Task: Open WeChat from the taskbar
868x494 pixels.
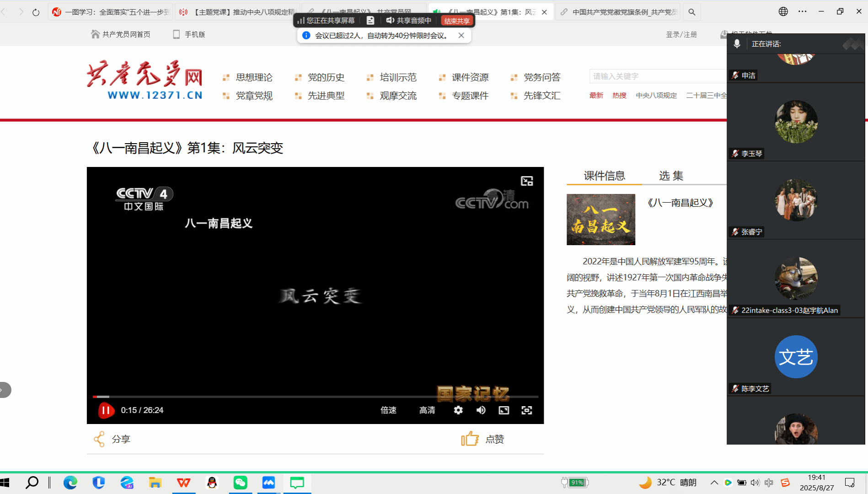Action: click(240, 483)
